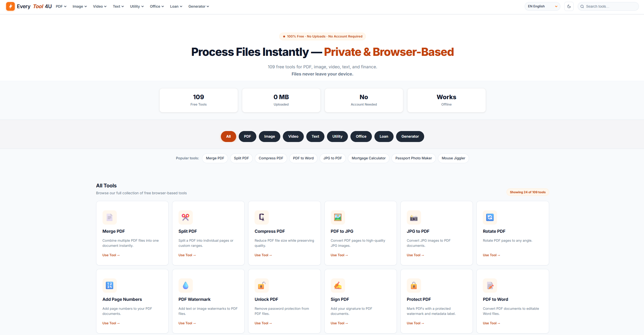The image size is (644, 335).
Task: Click the Works Offline stat card
Action: (x=447, y=100)
